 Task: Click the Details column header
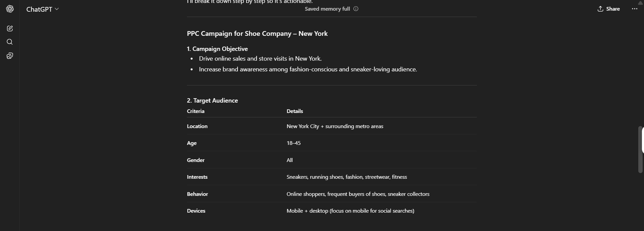tap(295, 111)
